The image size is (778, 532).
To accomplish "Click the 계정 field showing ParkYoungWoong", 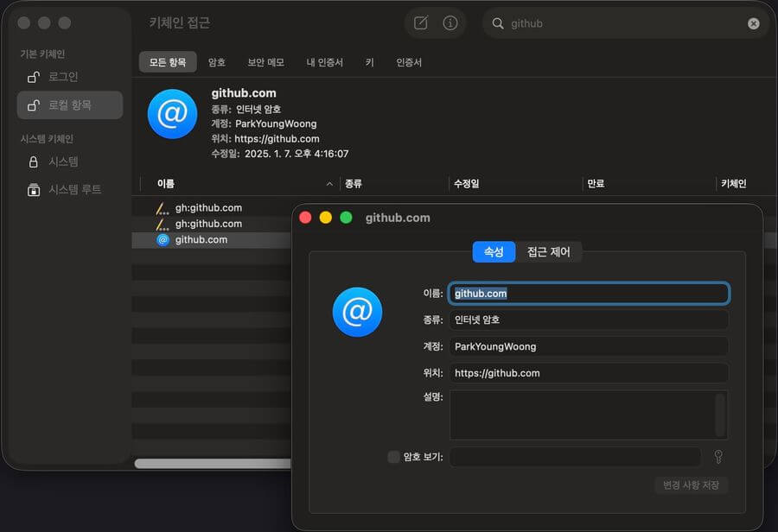I will (589, 346).
